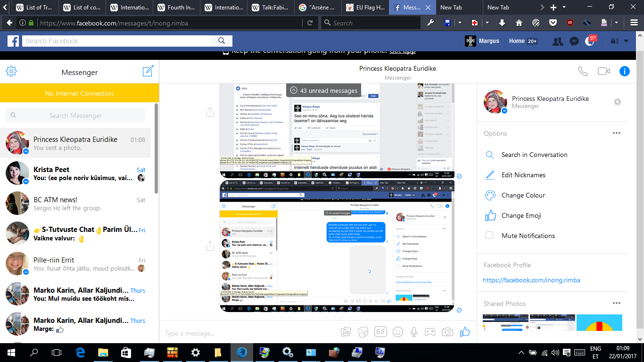
Task: Share the upper screenshot message
Action: pyautogui.click(x=210, y=112)
